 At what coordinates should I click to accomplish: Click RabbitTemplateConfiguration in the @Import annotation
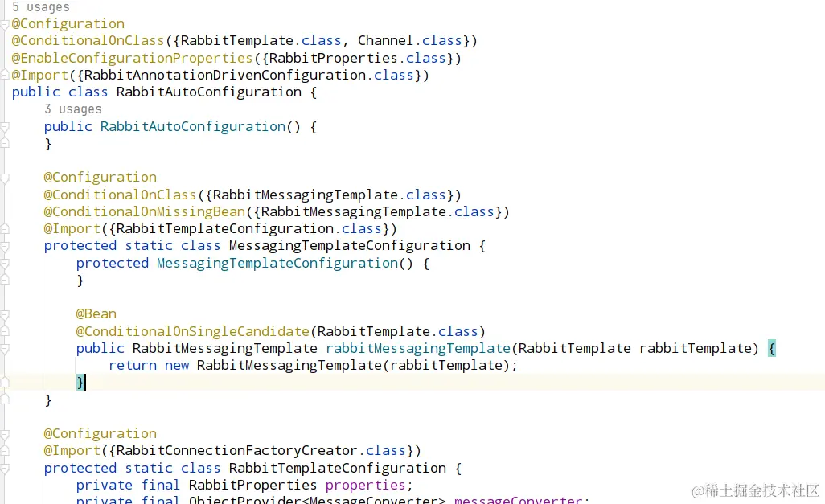[x=224, y=229]
